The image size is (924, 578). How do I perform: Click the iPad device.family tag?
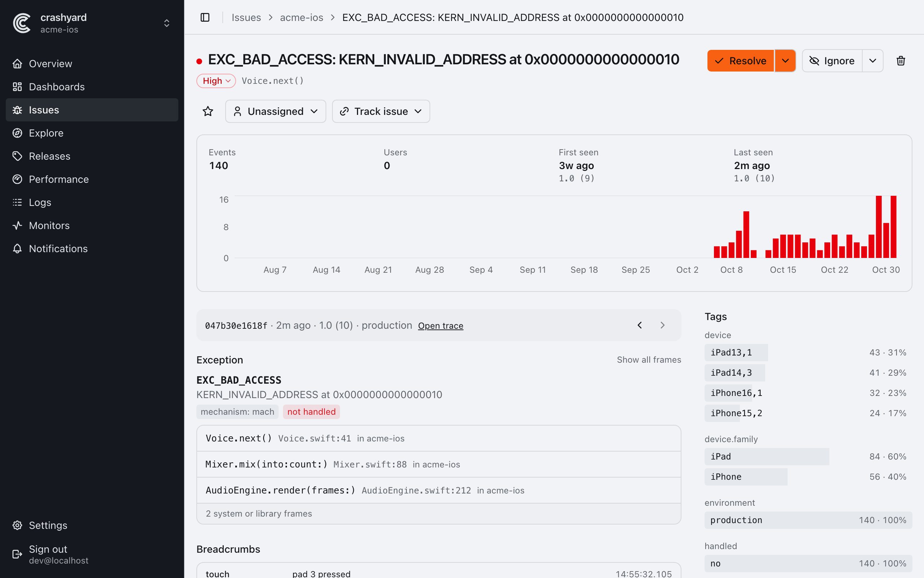click(x=808, y=456)
